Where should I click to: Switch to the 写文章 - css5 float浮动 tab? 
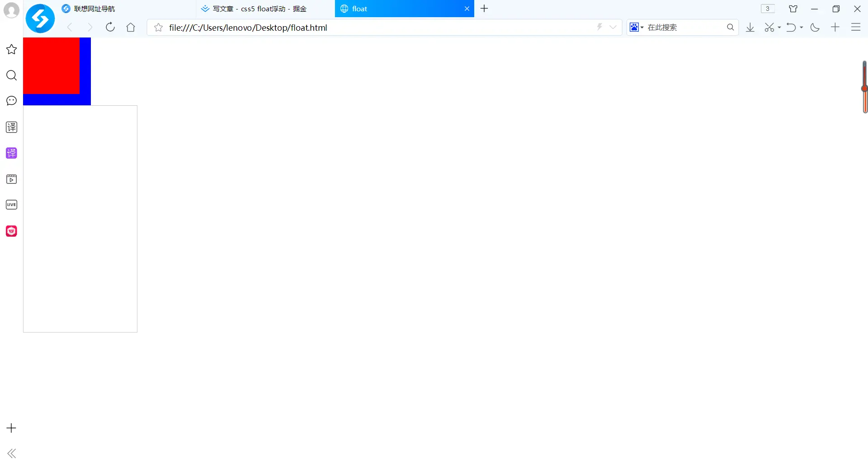tap(265, 9)
